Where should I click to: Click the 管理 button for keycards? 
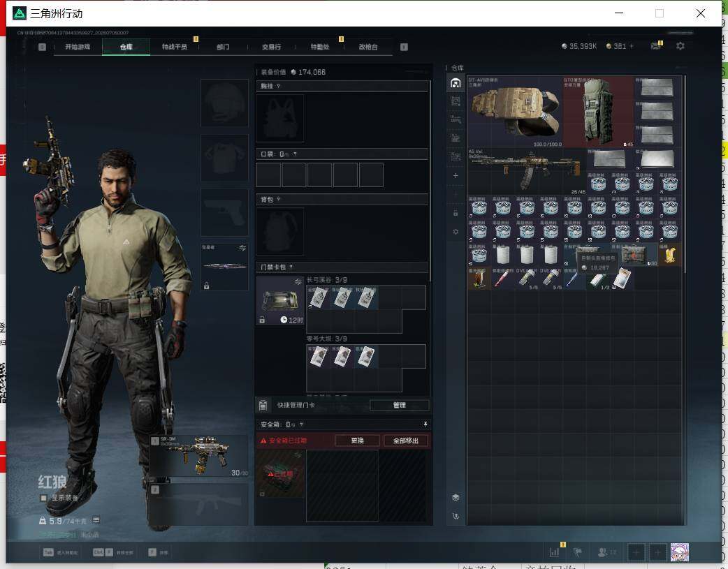point(400,405)
